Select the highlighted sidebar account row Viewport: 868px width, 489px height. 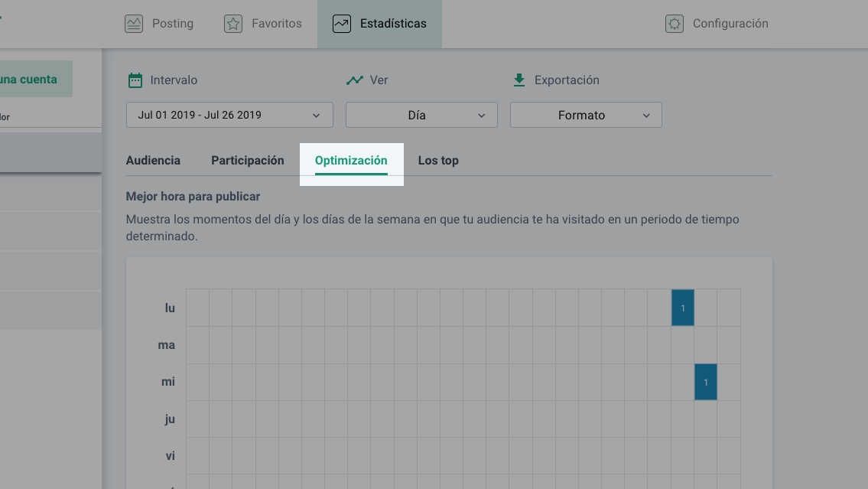(50, 152)
